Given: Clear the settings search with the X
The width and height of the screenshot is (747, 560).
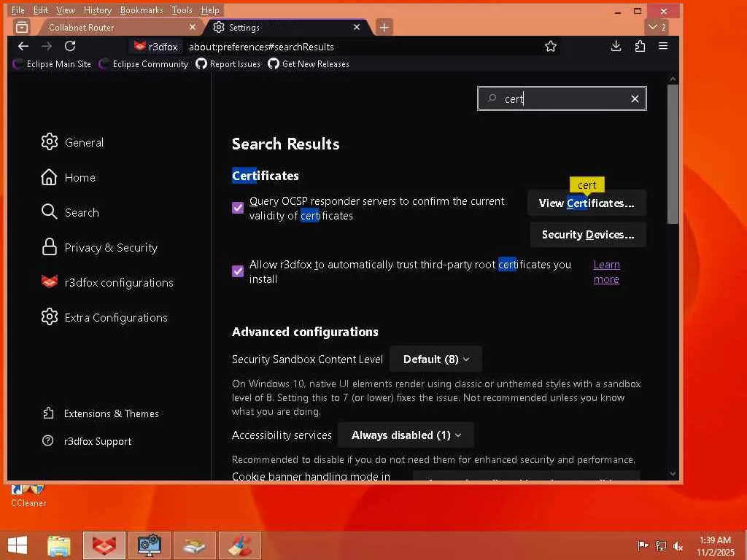Looking at the screenshot, I should [635, 98].
